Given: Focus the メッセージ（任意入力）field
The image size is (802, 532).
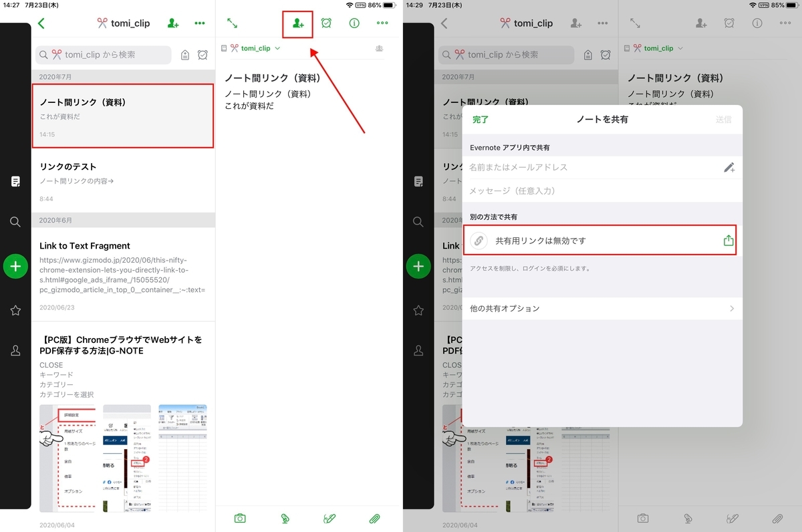Looking at the screenshot, I should coord(602,191).
